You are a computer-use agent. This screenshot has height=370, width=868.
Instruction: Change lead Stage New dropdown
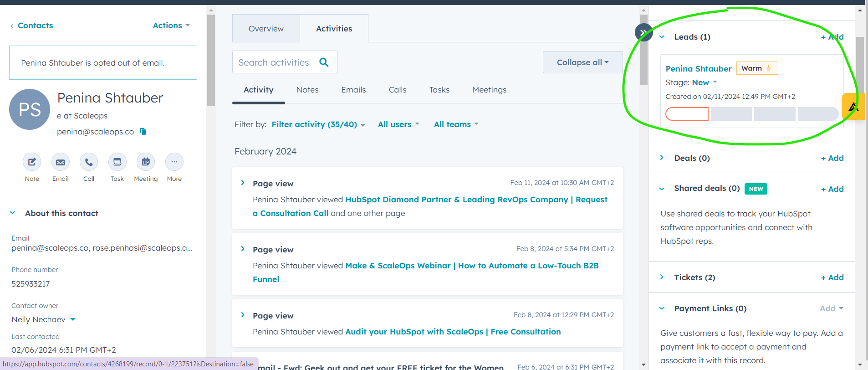pyautogui.click(x=705, y=82)
